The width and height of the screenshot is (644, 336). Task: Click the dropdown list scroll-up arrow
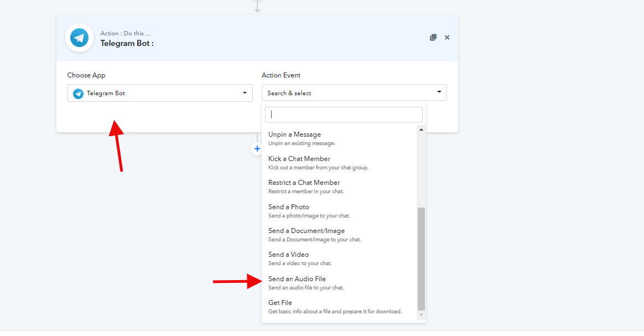(421, 130)
